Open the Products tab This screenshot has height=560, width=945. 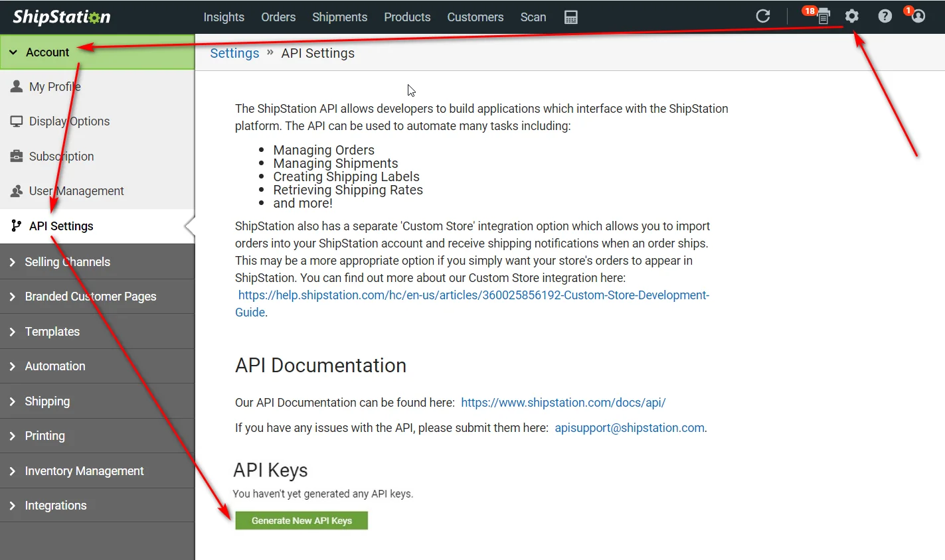click(x=407, y=17)
